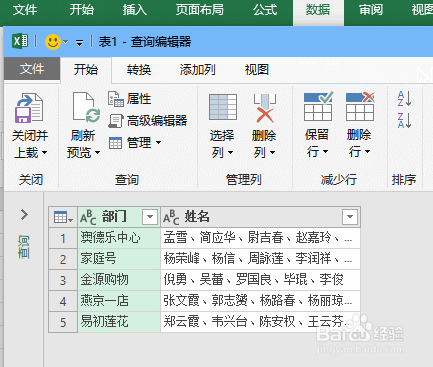
Task: Expand the 删除行 dropdown arrow
Action: pos(368,152)
